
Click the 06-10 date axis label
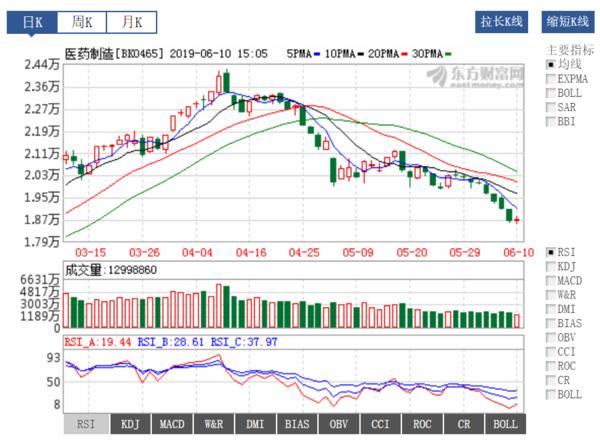click(x=518, y=253)
